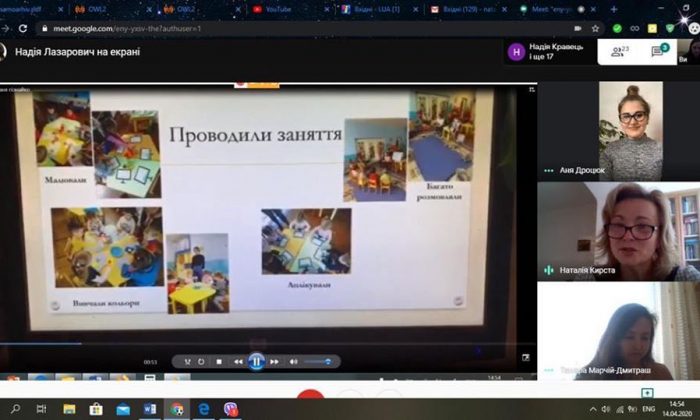700x420 pixels.
Task: Open the taskbar clock showing 14:54
Action: 676,409
